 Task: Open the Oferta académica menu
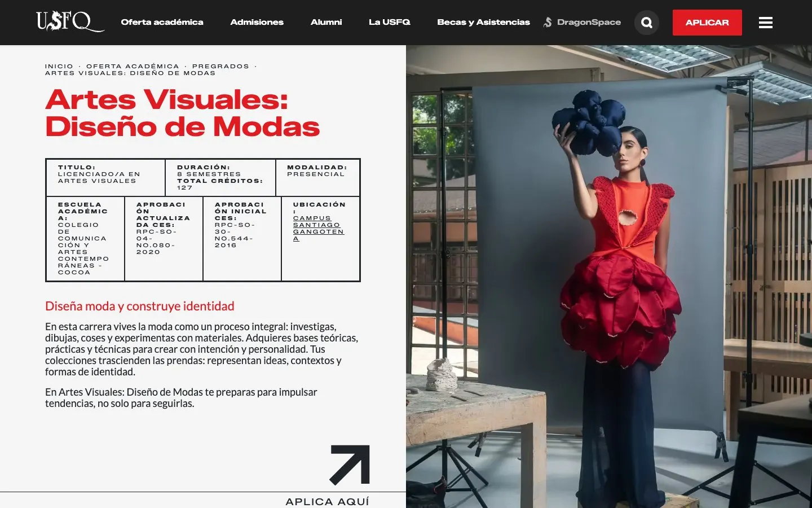[162, 22]
